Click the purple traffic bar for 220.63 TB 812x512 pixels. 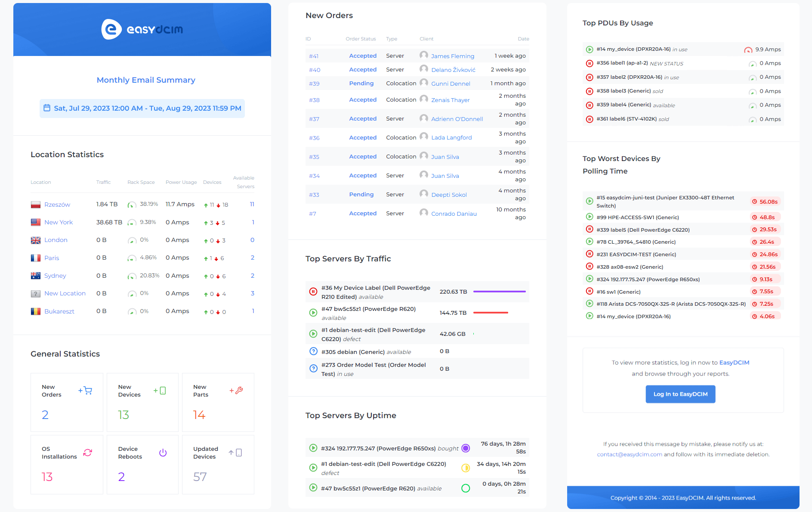click(499, 292)
